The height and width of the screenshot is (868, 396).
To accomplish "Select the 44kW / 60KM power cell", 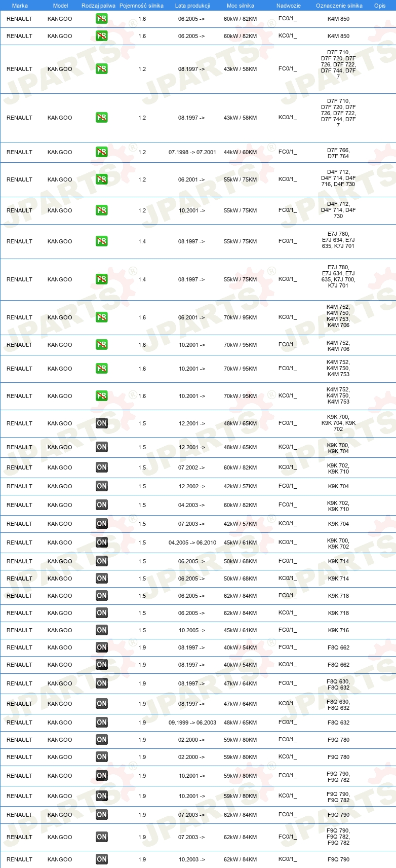I will pyautogui.click(x=241, y=152).
